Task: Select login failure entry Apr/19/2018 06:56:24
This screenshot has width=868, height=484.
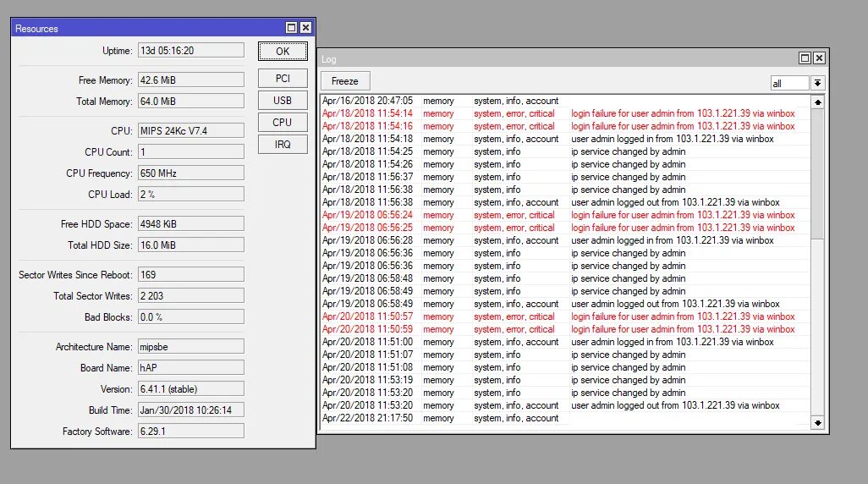Action: pos(566,215)
